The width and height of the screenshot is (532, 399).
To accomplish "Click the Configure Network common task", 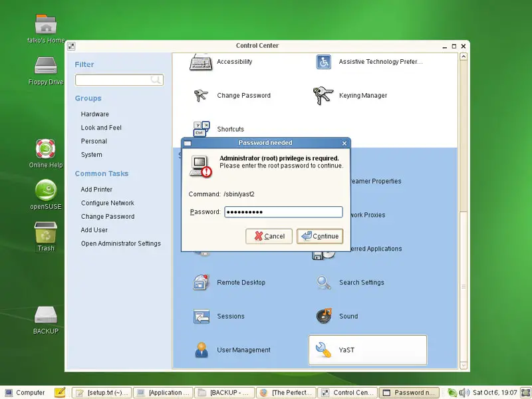I will point(108,203).
